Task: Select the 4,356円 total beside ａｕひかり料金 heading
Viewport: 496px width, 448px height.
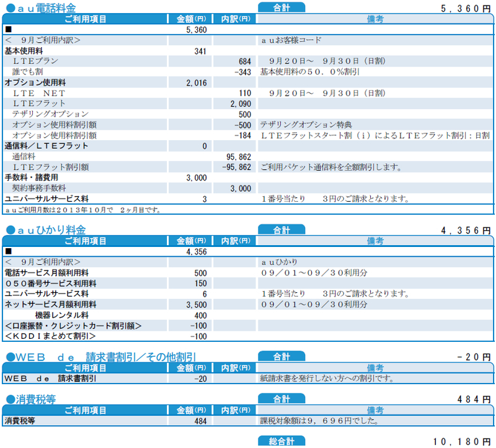Action: 466,230
